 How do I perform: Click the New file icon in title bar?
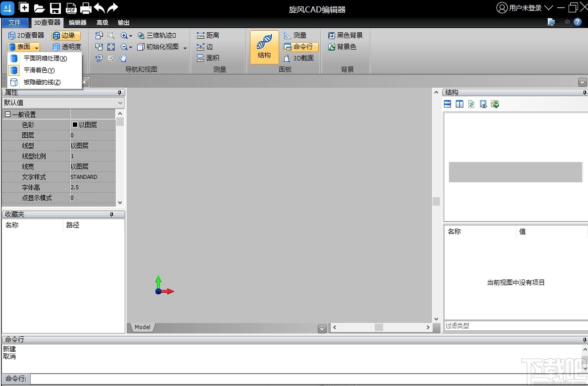[24, 7]
